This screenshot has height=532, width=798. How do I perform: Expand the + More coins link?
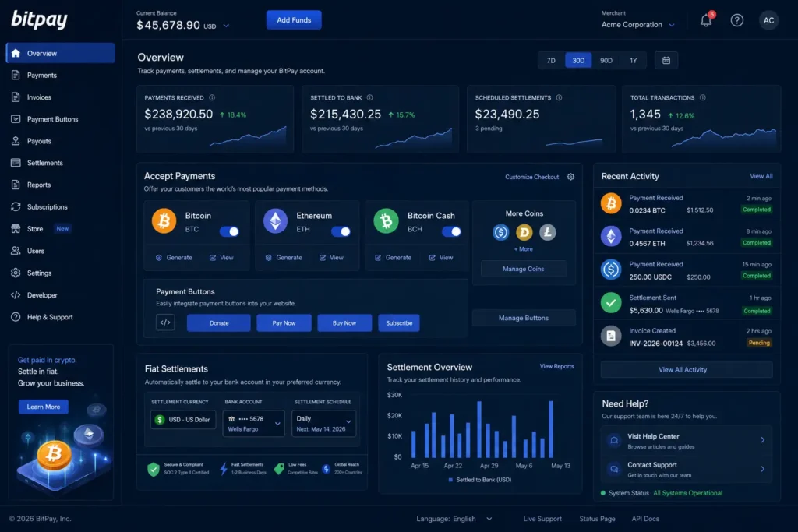click(x=523, y=249)
